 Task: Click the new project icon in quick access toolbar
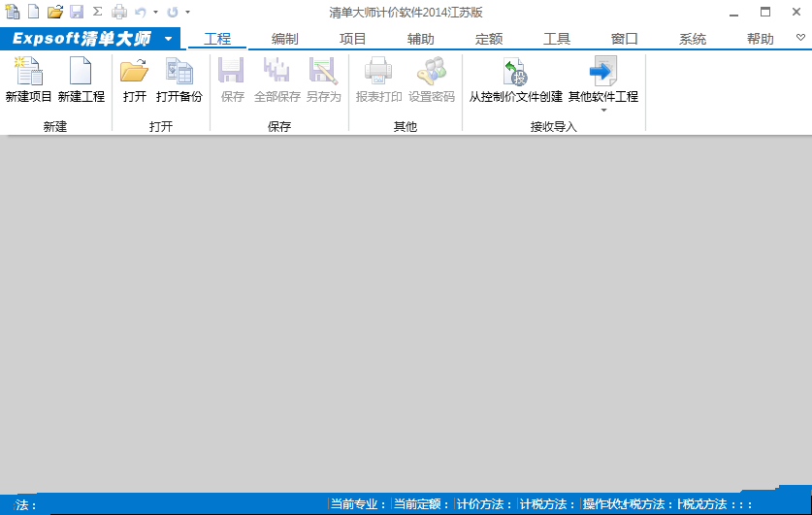tap(13, 12)
